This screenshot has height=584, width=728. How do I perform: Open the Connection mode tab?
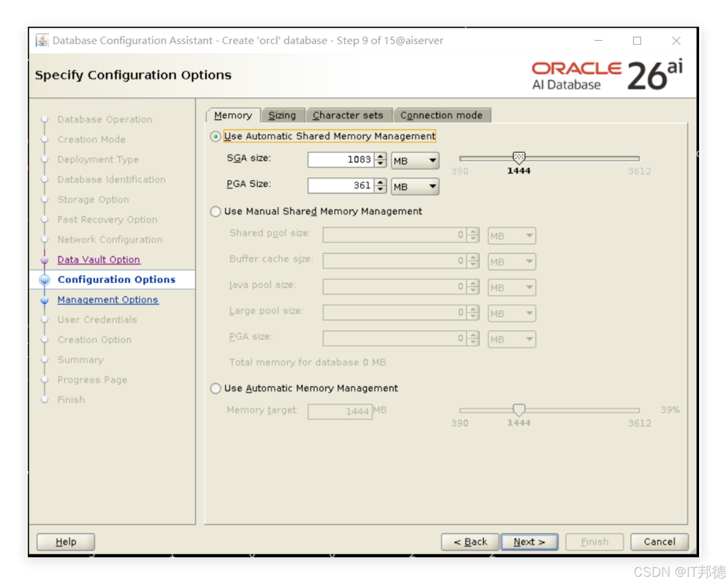pos(442,115)
